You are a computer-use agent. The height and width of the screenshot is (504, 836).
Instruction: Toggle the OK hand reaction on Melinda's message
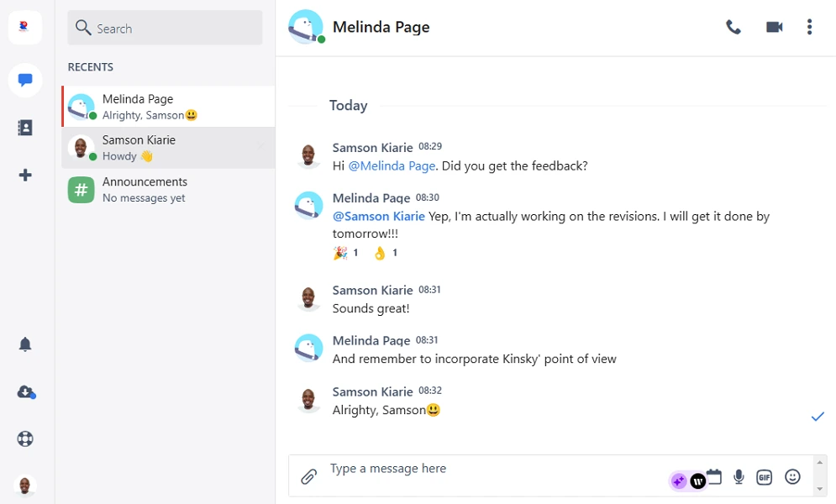385,253
